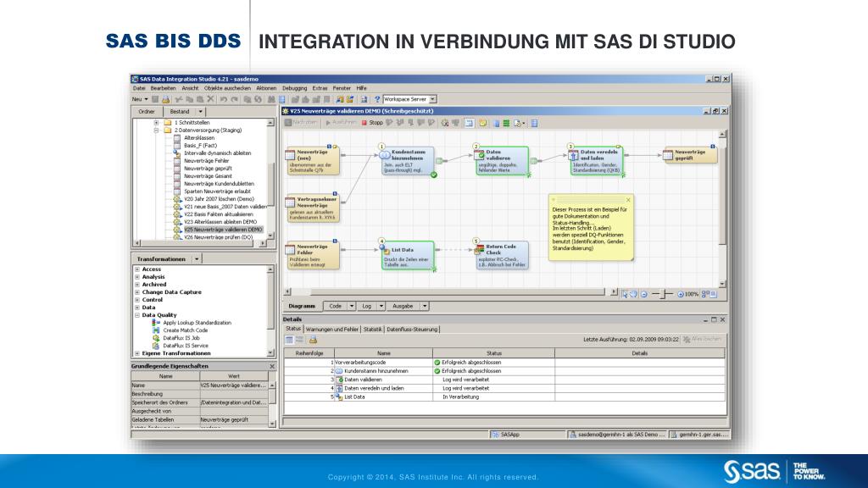This screenshot has height=488, width=868.
Task: Open the Debugging menu
Action: click(x=294, y=88)
